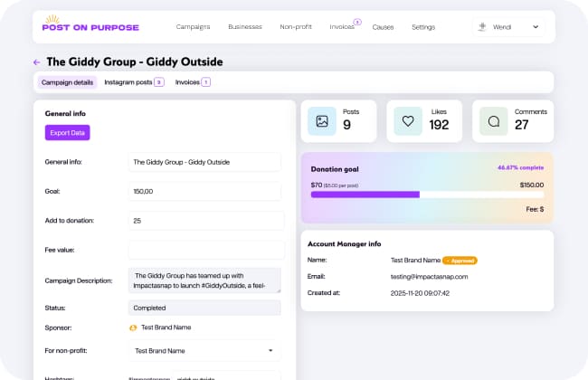Click the Comments speech bubble icon

click(x=494, y=121)
